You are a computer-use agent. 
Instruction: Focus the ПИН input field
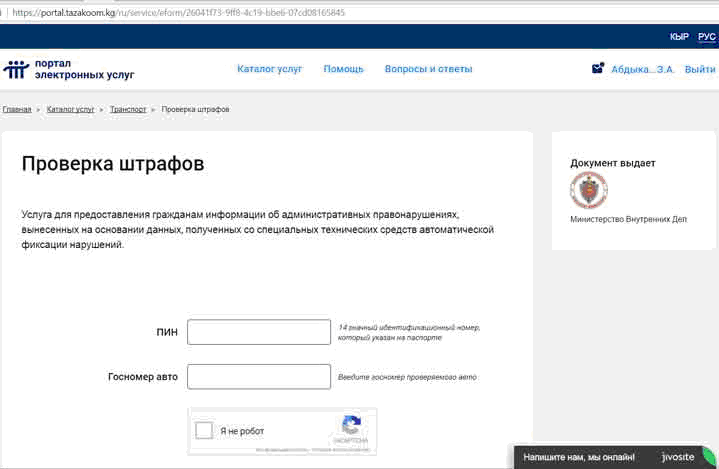[x=259, y=332]
